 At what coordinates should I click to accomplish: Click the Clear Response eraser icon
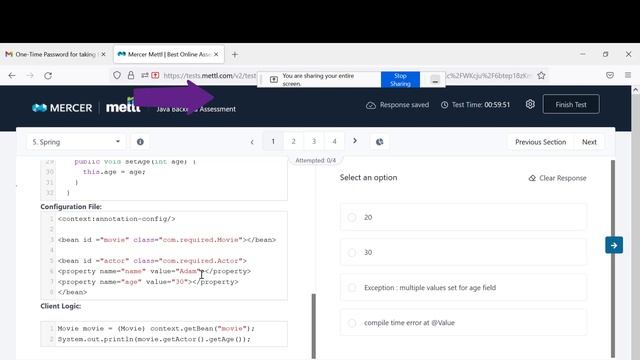tap(532, 178)
